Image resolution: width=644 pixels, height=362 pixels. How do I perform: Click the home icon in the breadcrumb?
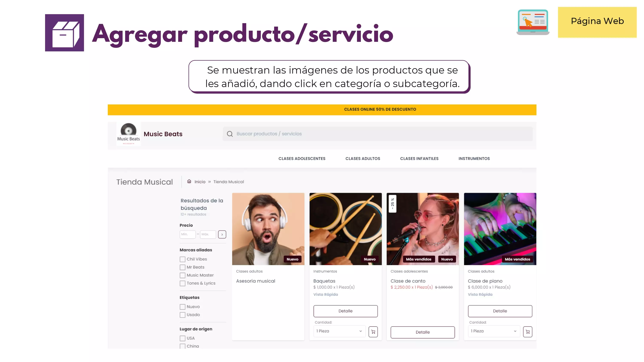[189, 181]
